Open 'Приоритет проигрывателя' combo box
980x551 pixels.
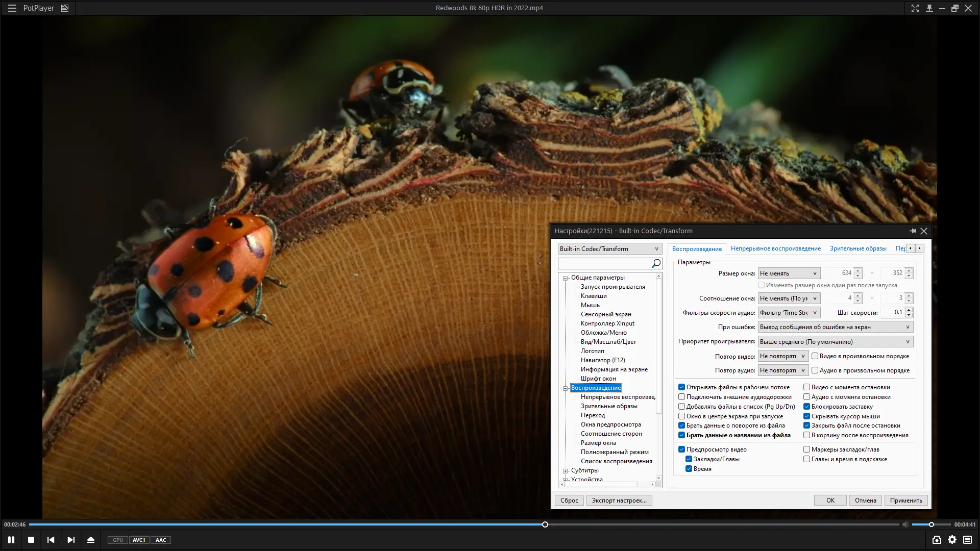835,342
